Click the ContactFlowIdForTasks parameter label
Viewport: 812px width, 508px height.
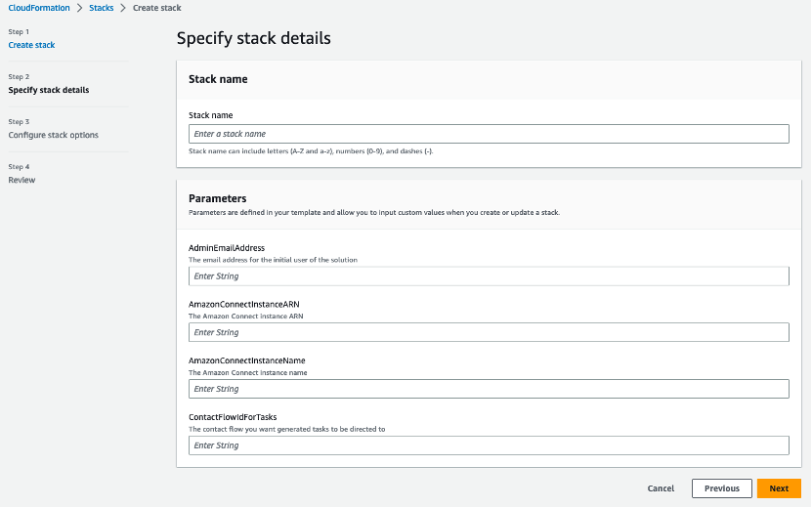(226, 417)
